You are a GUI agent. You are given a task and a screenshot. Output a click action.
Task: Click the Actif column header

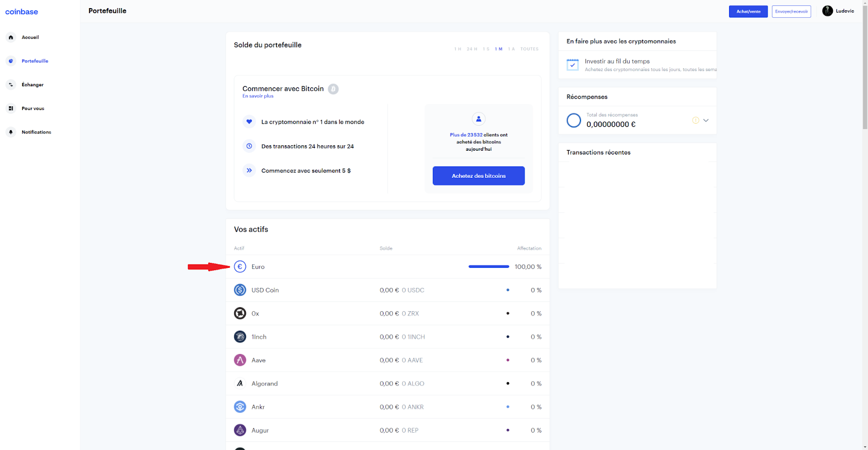(x=239, y=248)
